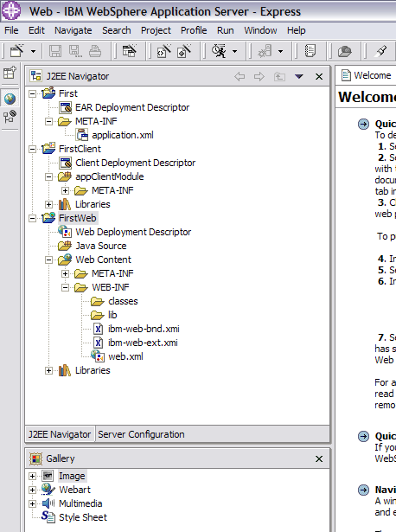
Task: Select web.xml file
Action: pyautogui.click(x=125, y=357)
